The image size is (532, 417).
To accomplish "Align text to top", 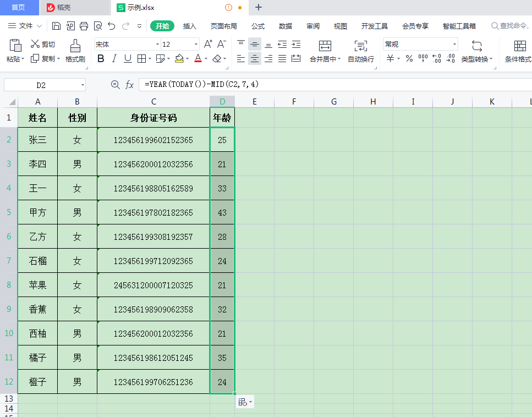I will tap(241, 44).
